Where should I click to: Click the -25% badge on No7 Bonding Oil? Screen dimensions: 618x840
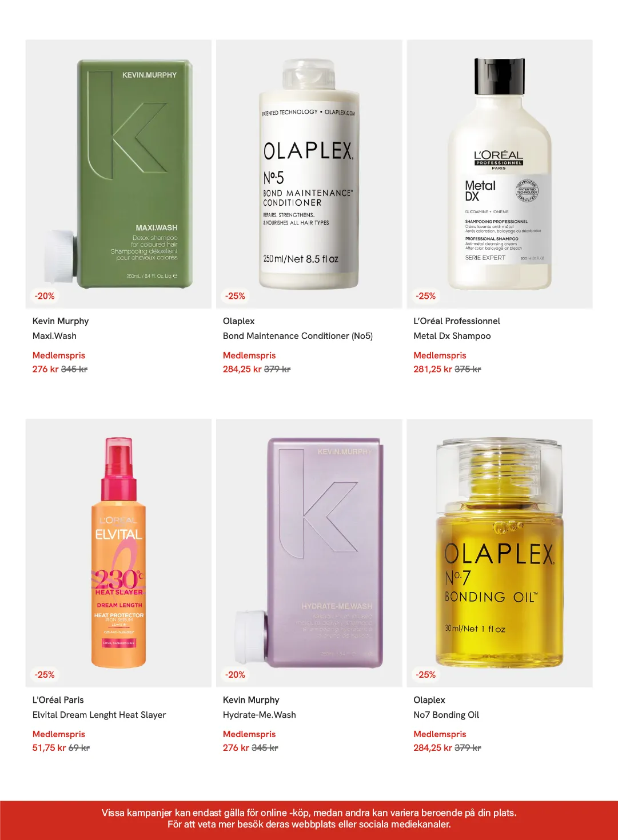pyautogui.click(x=426, y=675)
